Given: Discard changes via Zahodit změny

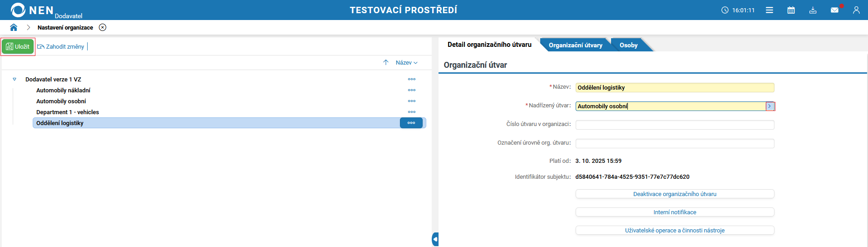Looking at the screenshot, I should click(x=61, y=46).
